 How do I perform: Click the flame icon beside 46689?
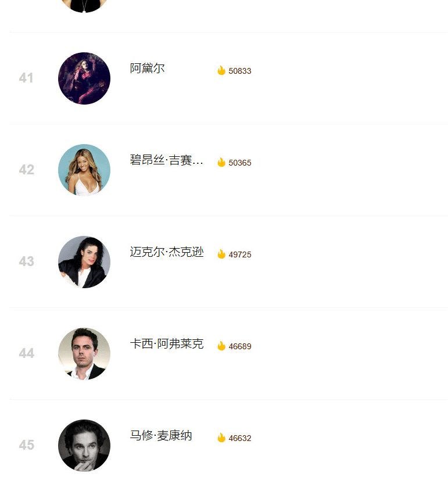(221, 346)
